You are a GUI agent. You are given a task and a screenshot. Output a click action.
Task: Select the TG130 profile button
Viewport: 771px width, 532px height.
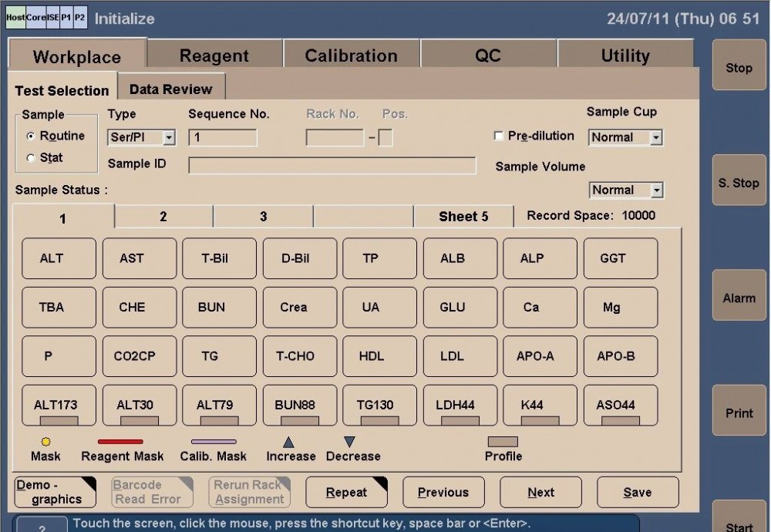point(379,405)
